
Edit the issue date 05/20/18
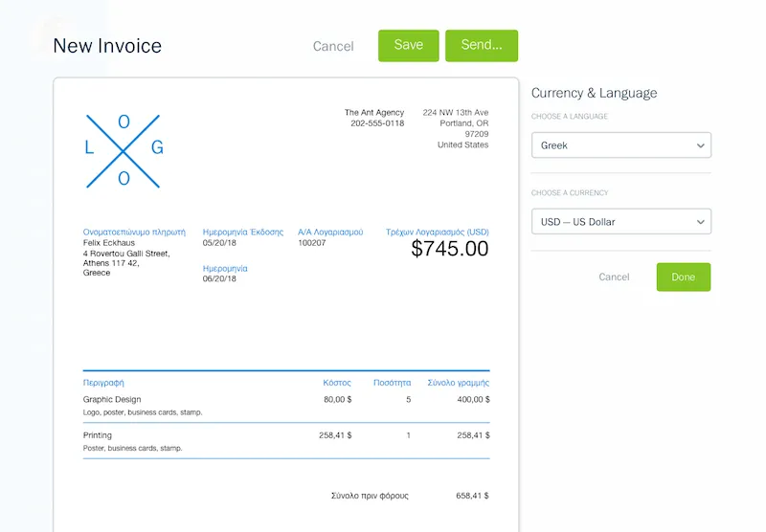click(x=219, y=243)
